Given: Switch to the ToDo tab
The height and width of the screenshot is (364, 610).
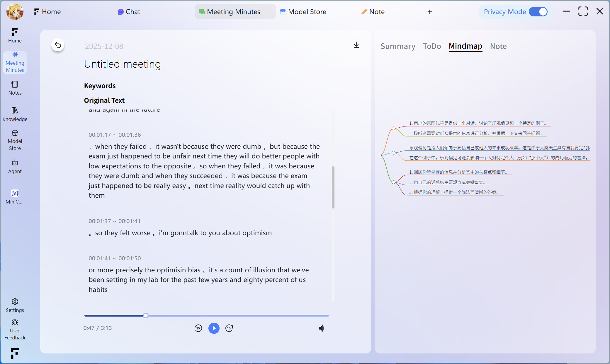Looking at the screenshot, I should 432,46.
